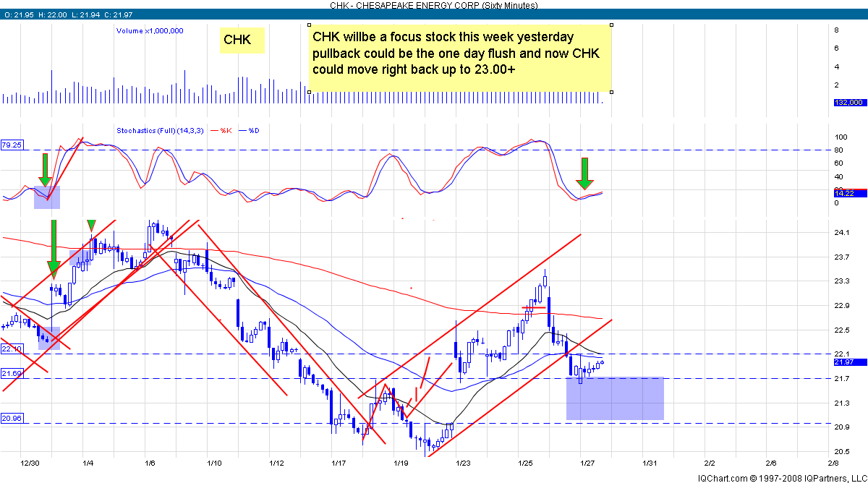Select the 20.96 price level label on the left

point(12,418)
